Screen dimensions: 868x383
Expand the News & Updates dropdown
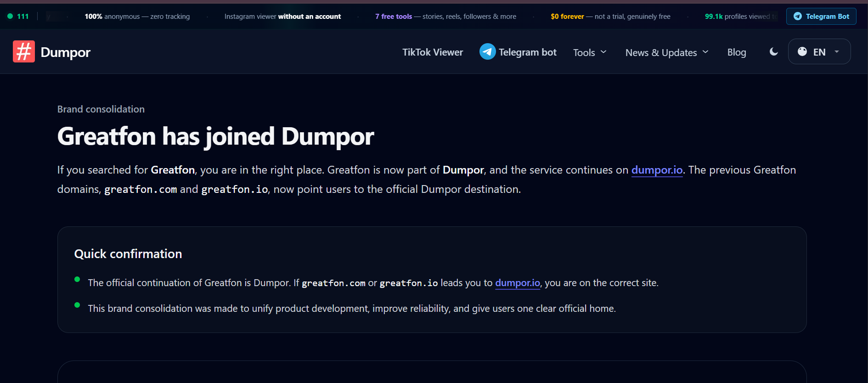(x=667, y=52)
